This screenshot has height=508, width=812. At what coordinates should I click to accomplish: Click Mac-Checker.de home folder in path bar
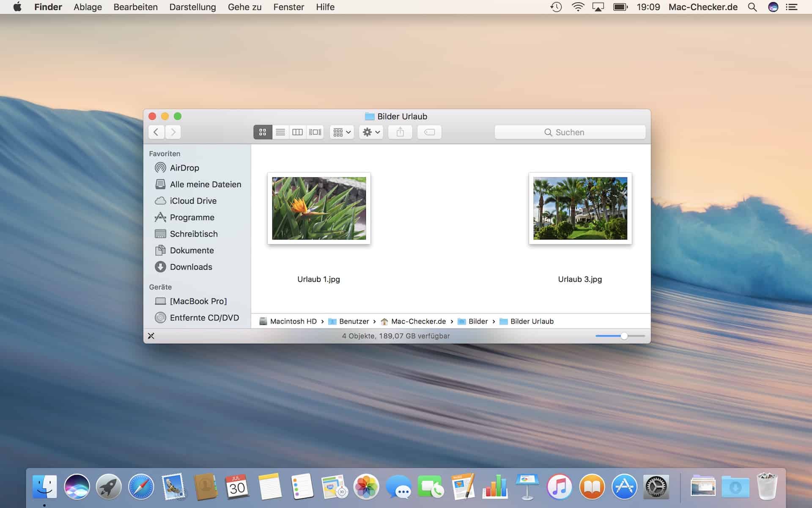click(413, 321)
